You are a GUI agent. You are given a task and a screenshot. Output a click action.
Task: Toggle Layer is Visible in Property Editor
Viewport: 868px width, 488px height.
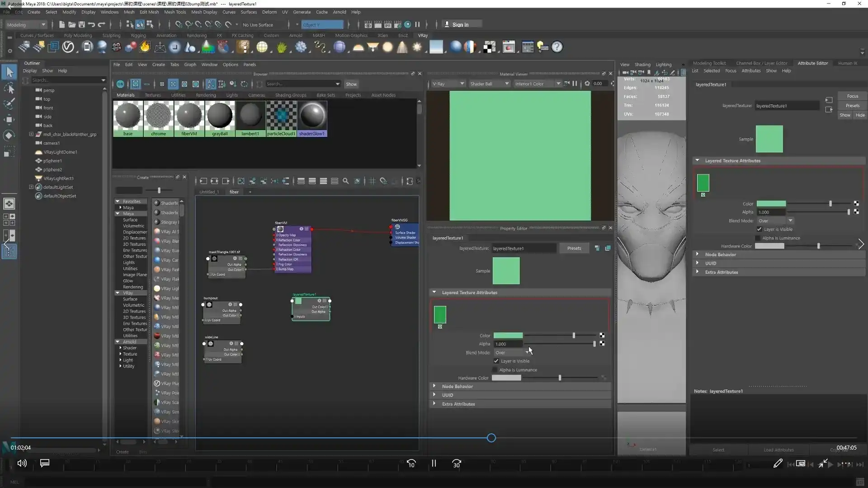496,361
